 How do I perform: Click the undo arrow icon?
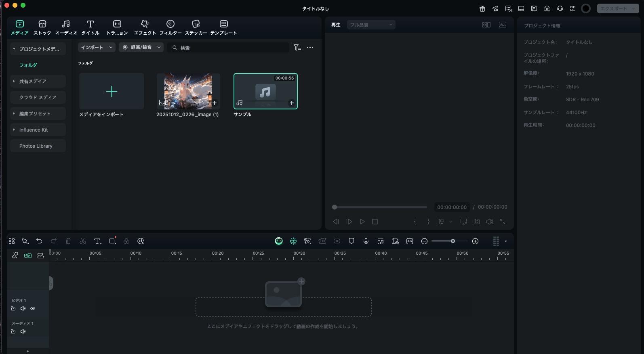[39, 241]
